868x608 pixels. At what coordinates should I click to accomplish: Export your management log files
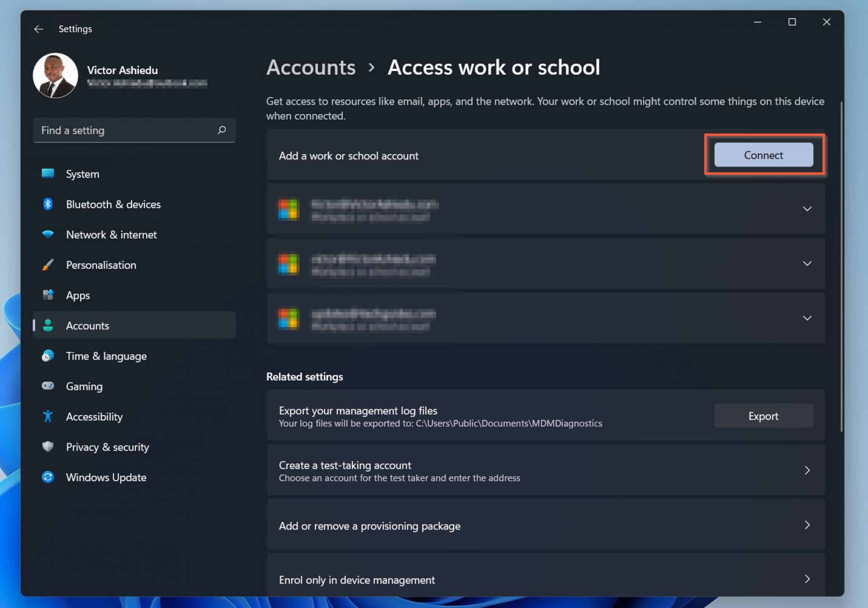pyautogui.click(x=763, y=416)
